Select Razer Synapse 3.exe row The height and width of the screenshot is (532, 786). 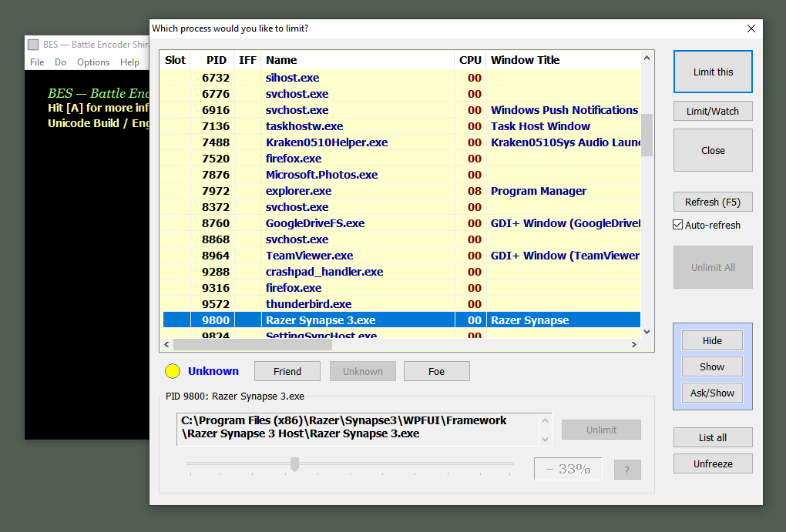pyautogui.click(x=401, y=320)
